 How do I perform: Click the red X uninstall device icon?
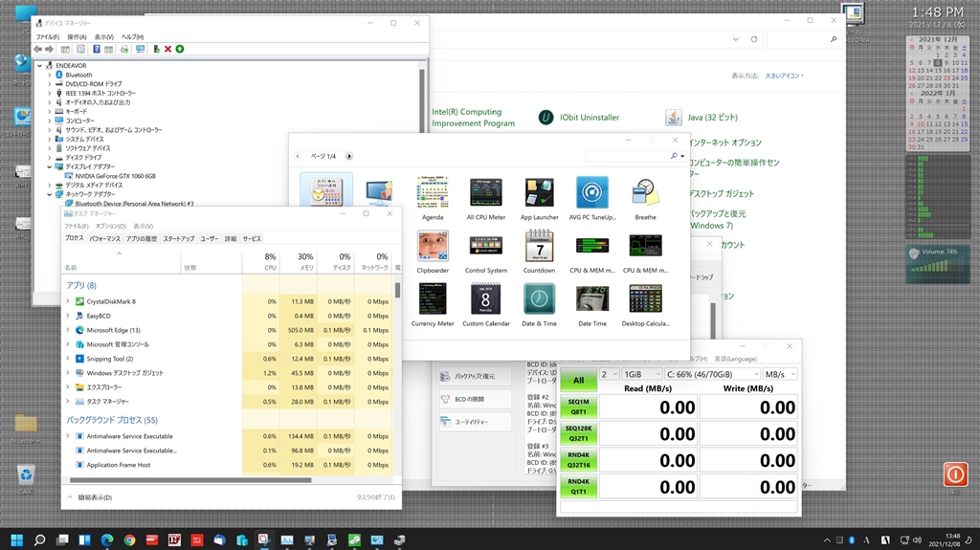[x=167, y=49]
